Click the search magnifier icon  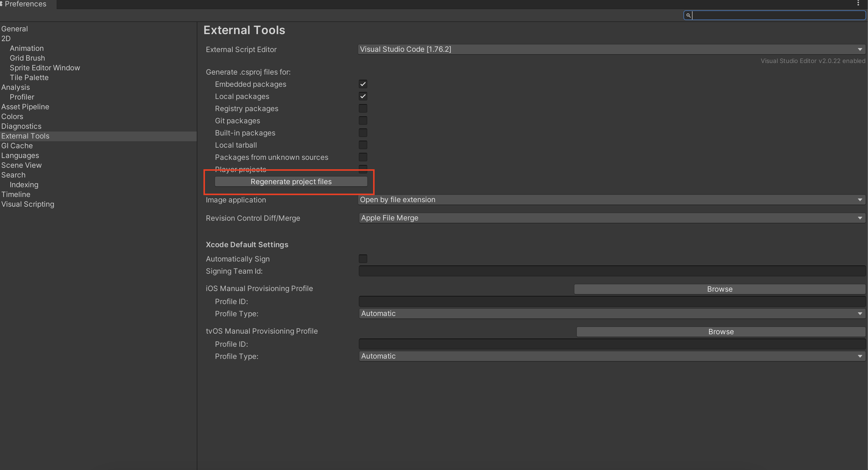coord(688,15)
